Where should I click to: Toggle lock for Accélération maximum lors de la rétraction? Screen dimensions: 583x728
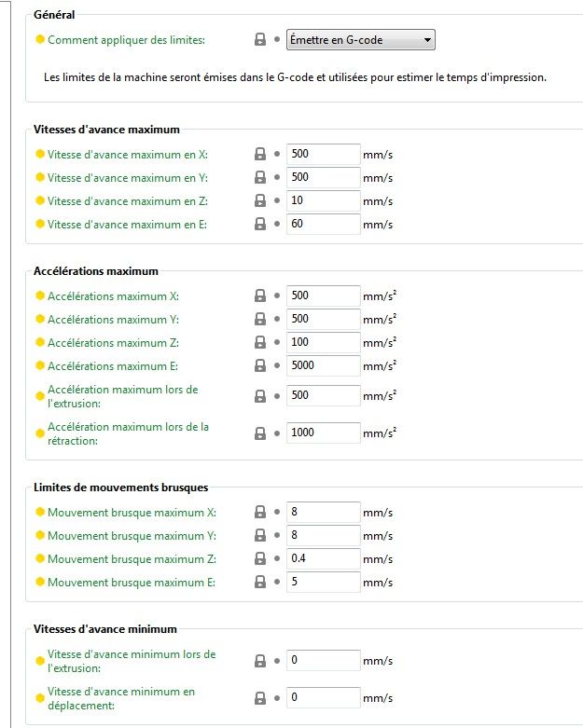[261, 433]
